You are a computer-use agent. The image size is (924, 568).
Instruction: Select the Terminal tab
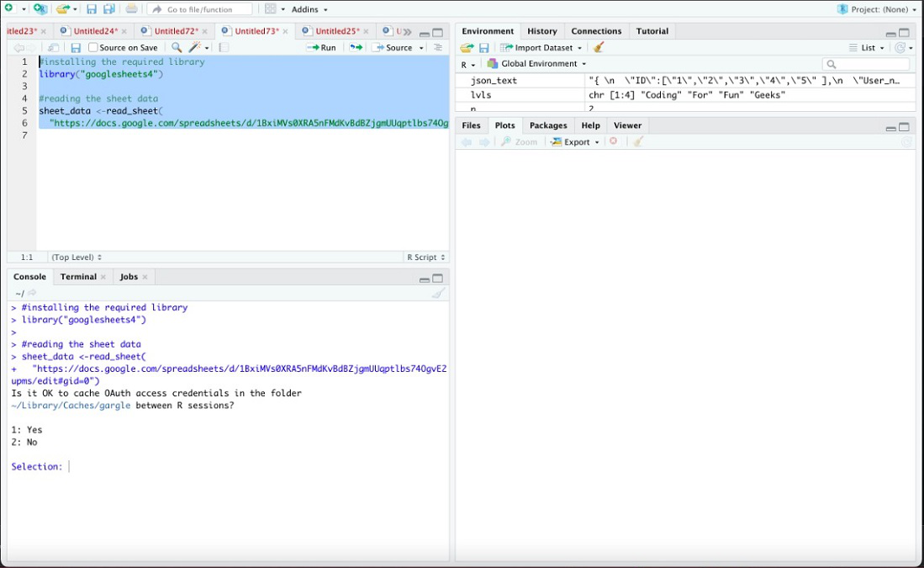point(78,277)
